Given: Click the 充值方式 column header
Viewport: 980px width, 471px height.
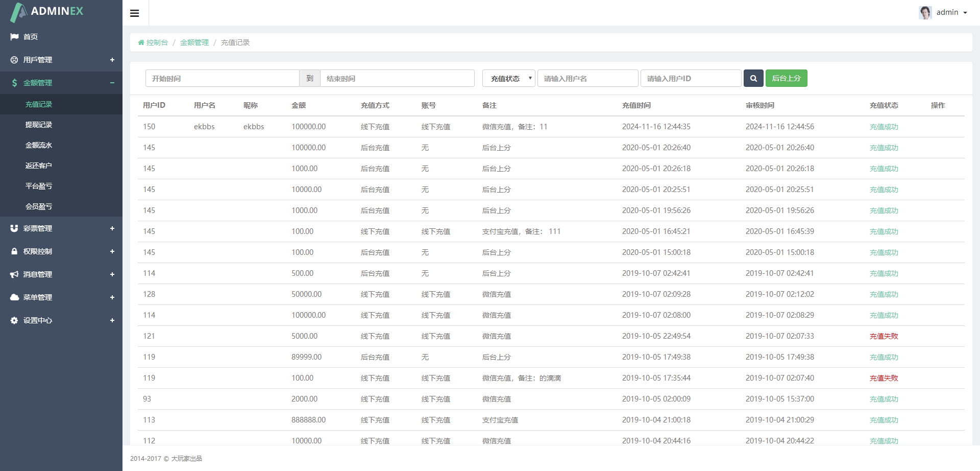Looking at the screenshot, I should [x=375, y=105].
